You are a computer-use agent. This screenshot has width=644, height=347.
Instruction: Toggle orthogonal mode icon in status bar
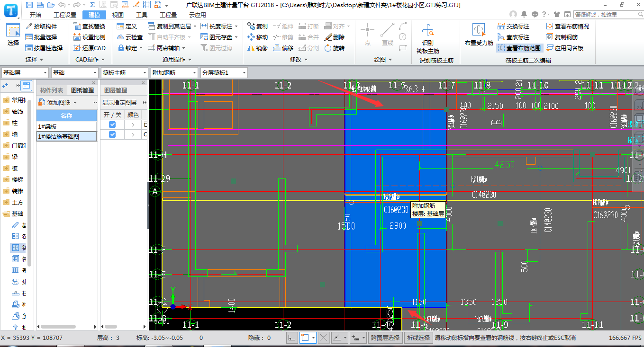[292, 338]
